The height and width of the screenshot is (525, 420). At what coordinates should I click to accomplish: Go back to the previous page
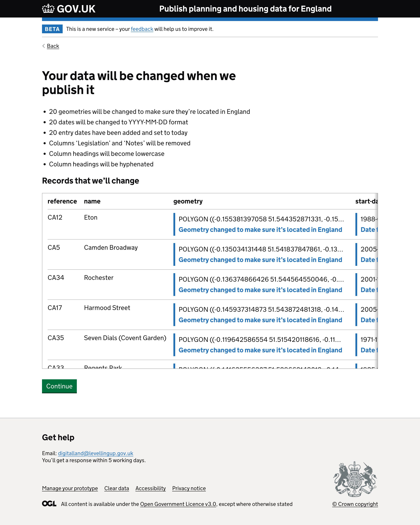pos(53,46)
